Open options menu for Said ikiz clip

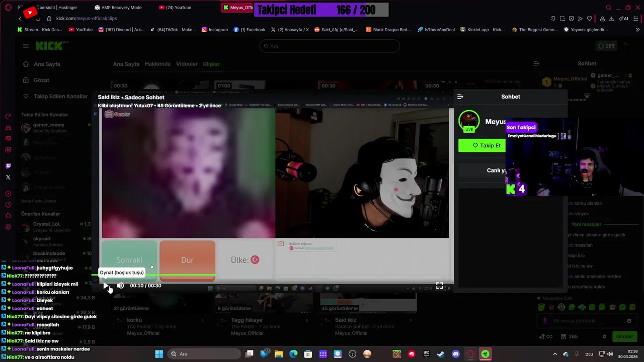pos(411,320)
